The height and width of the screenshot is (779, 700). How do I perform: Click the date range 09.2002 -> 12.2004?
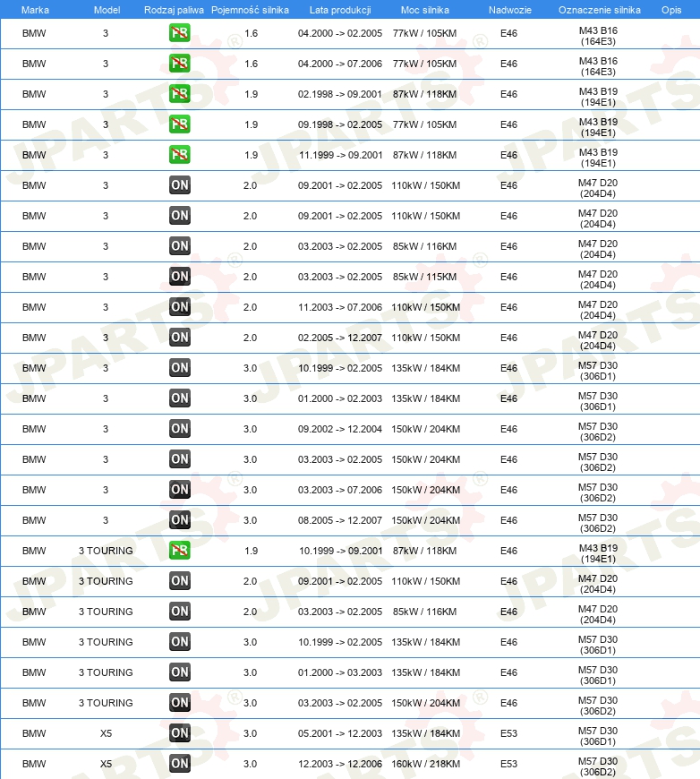(x=340, y=429)
